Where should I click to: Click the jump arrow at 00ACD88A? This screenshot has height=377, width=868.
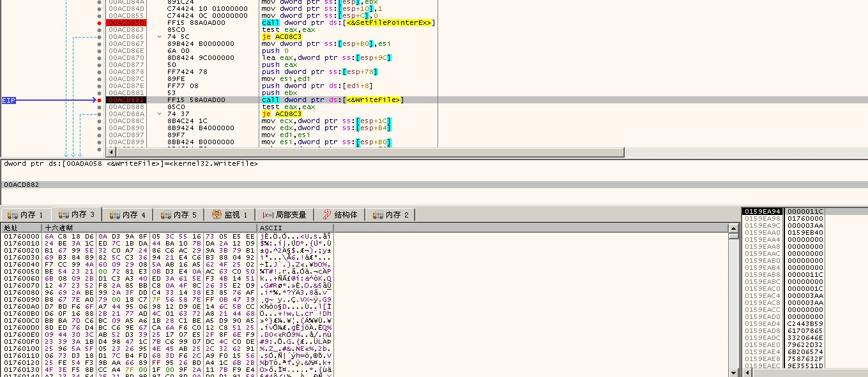tap(160, 114)
